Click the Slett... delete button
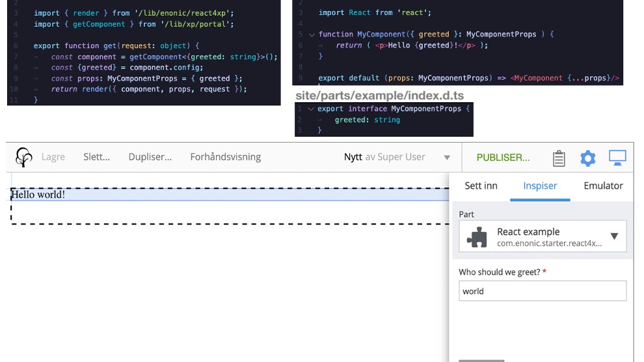 (x=96, y=157)
